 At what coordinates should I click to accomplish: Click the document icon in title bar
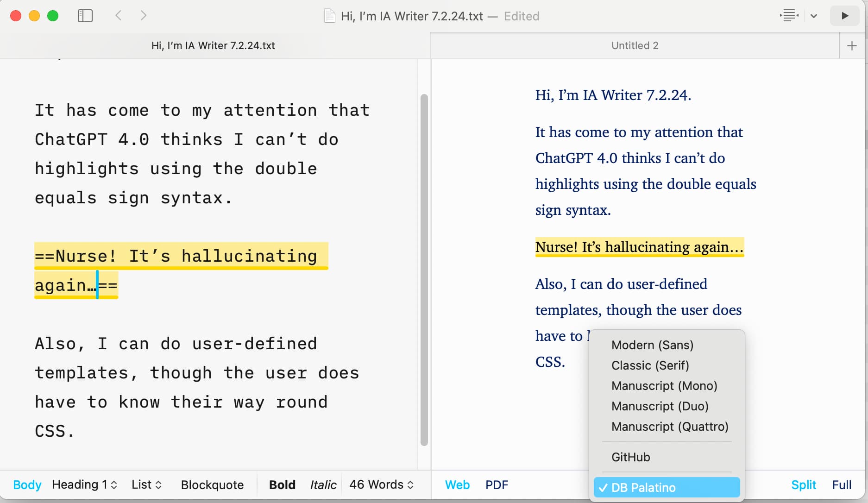pos(329,16)
